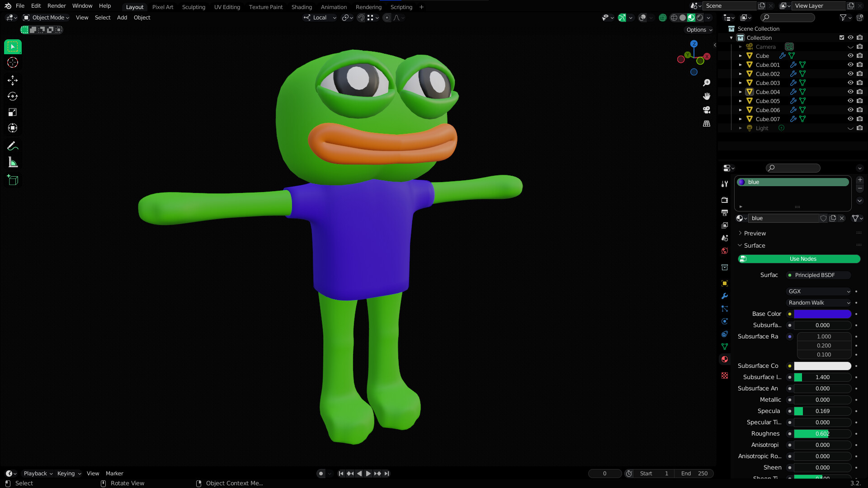The width and height of the screenshot is (868, 488).
Task: Select the Move tool
Action: point(12,80)
